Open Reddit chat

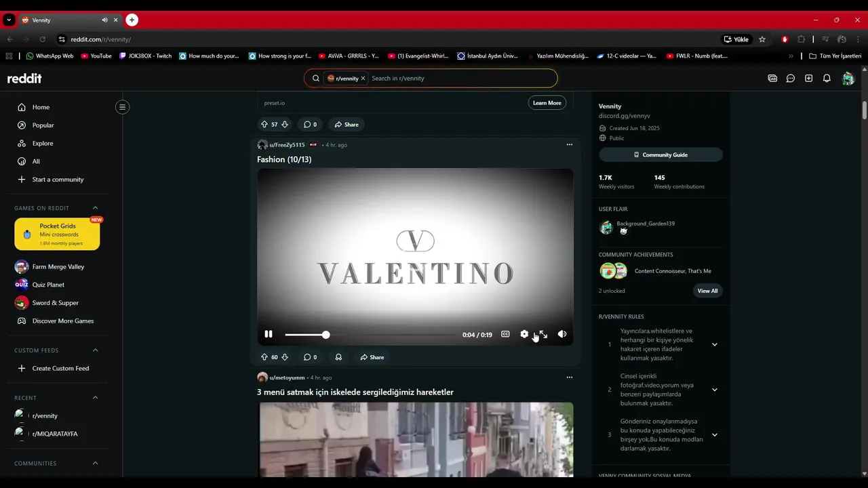791,79
